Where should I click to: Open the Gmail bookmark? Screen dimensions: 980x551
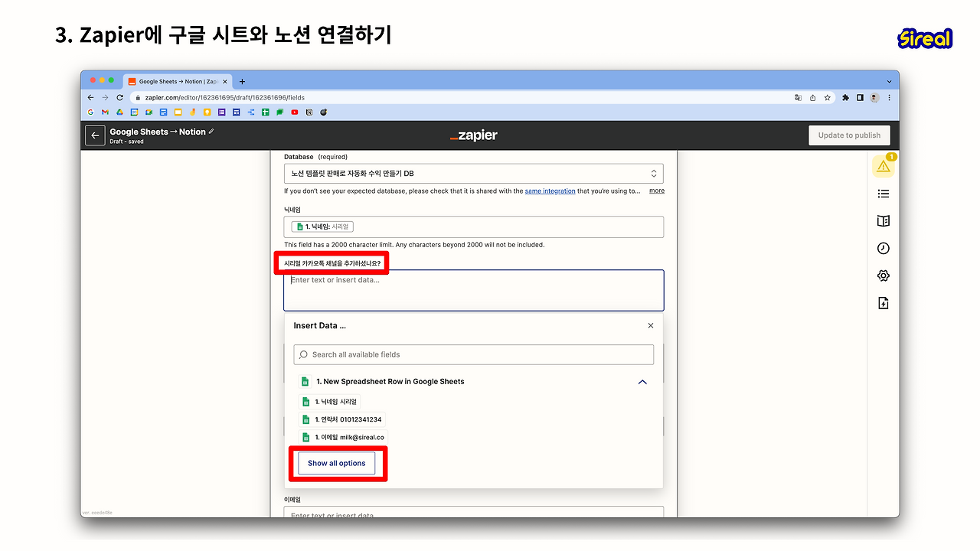pyautogui.click(x=106, y=112)
